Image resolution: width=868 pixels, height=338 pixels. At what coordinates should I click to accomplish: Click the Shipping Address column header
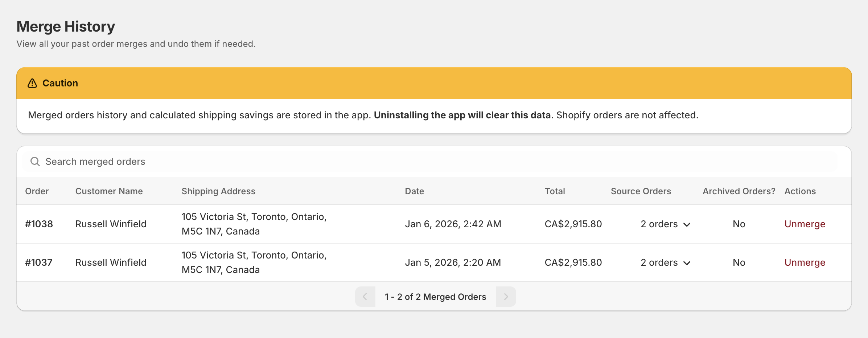pyautogui.click(x=218, y=191)
